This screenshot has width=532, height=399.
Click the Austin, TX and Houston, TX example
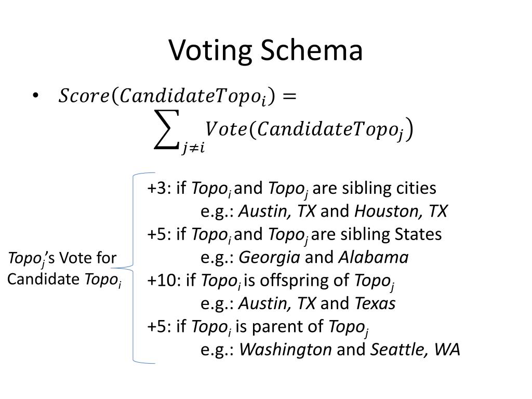(324, 211)
